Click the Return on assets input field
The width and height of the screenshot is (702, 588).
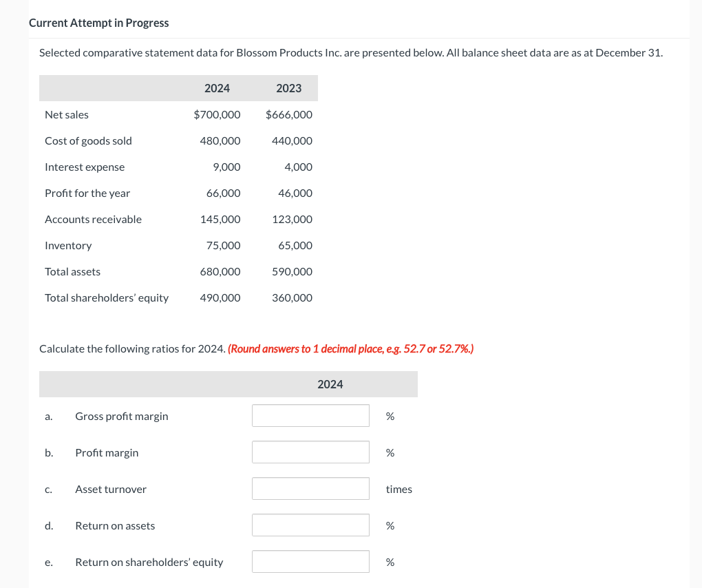(310, 525)
